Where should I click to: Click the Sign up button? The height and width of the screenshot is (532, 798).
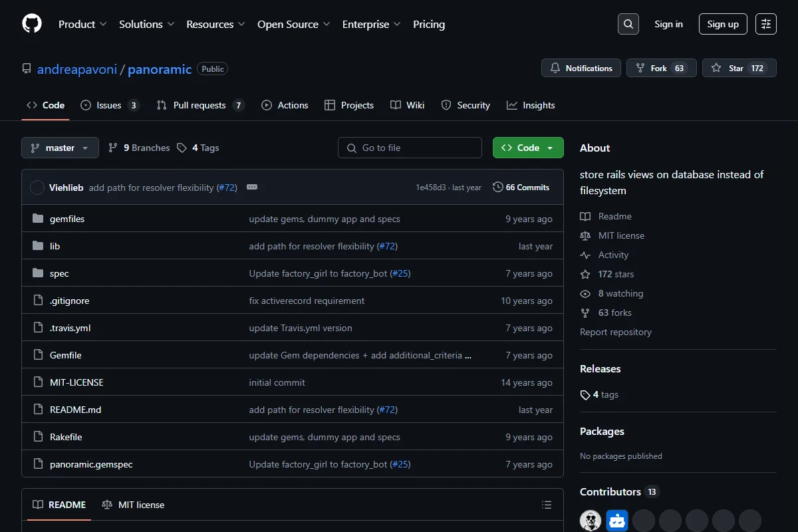coord(723,24)
